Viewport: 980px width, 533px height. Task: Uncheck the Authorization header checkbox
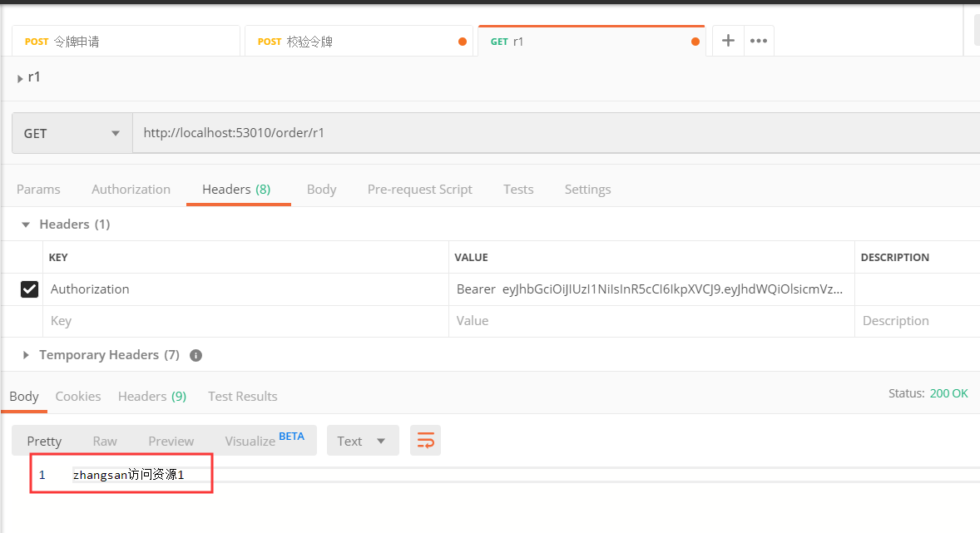click(29, 289)
